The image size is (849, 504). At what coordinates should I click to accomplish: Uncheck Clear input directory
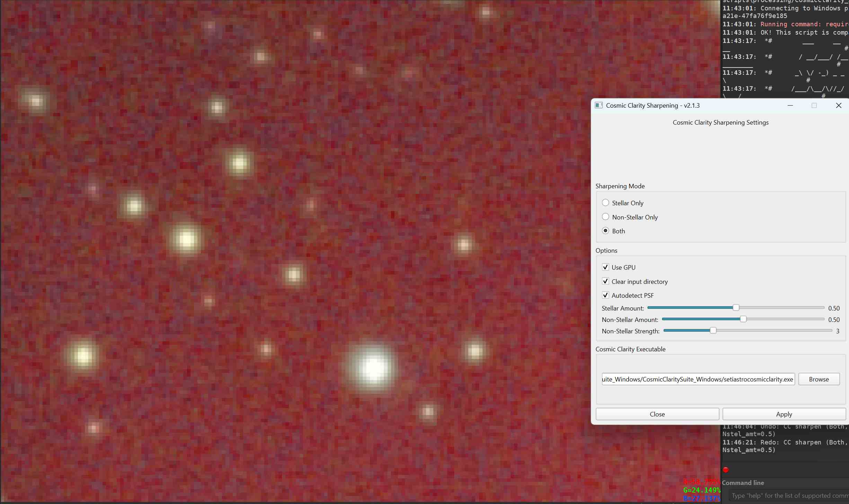click(x=605, y=281)
